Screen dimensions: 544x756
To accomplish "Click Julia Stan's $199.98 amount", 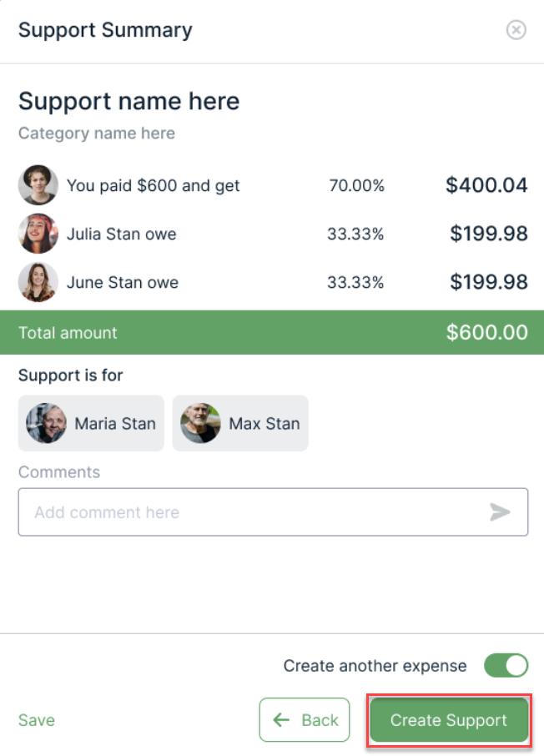I will coord(489,234).
